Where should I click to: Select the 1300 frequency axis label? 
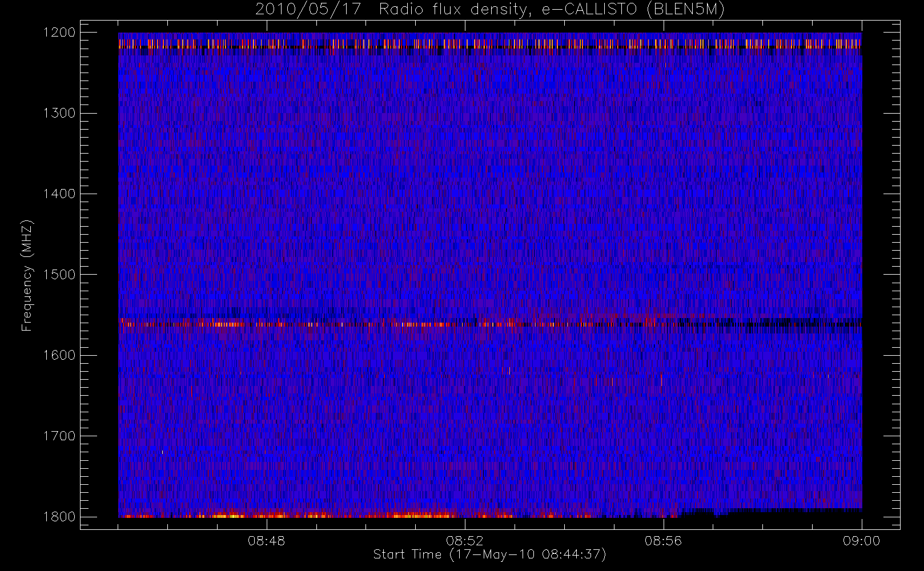click(59, 113)
